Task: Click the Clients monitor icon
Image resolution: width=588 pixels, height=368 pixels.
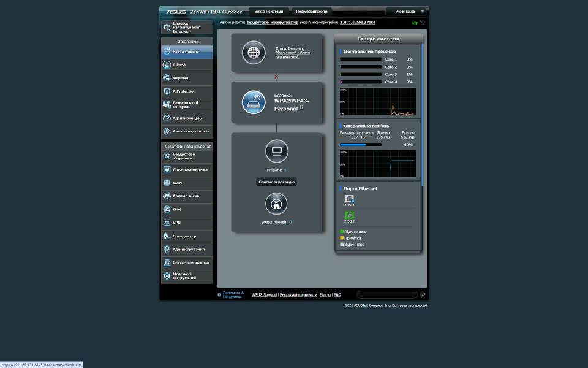Action: coord(276,151)
